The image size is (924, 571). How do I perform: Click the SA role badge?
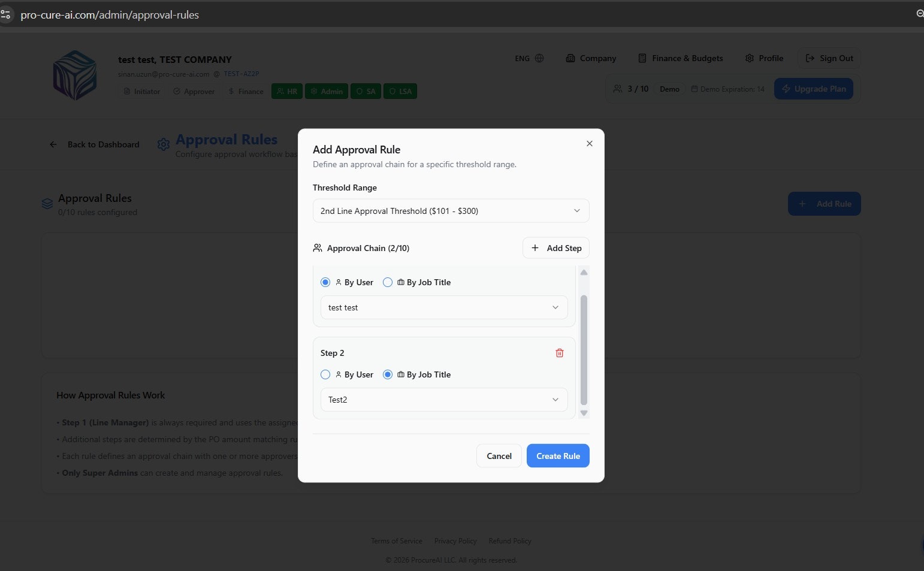366,92
